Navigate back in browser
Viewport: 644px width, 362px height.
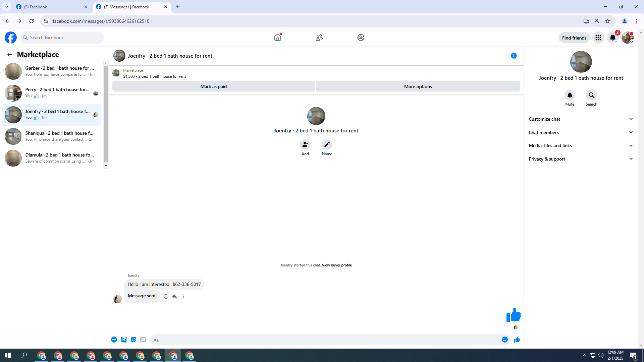pos(7,21)
